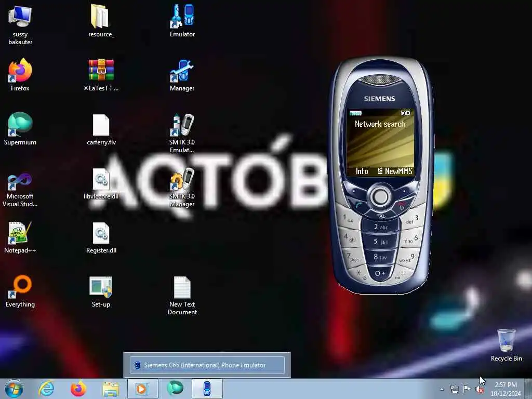Select the Microsoft Visual Studio shortcut
Viewport: 532px width, 399px height.
[20, 190]
